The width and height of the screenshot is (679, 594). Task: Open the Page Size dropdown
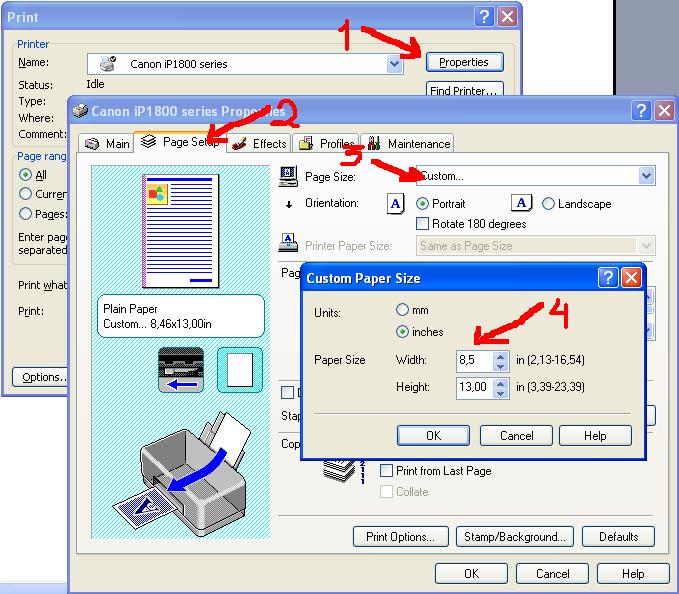[647, 176]
